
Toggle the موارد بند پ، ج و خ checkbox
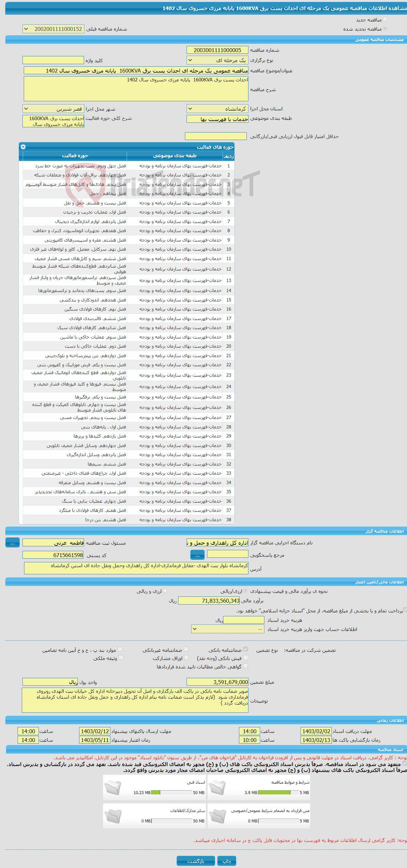120,649
